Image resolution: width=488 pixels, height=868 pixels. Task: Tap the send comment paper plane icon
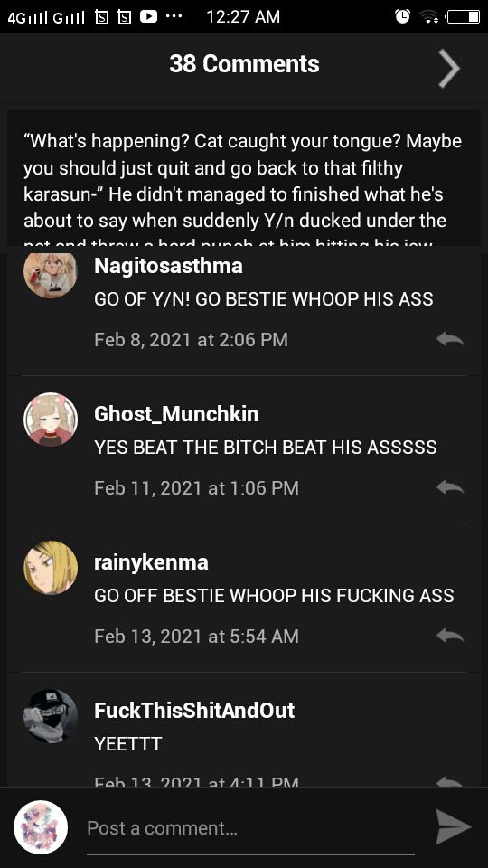(x=453, y=827)
